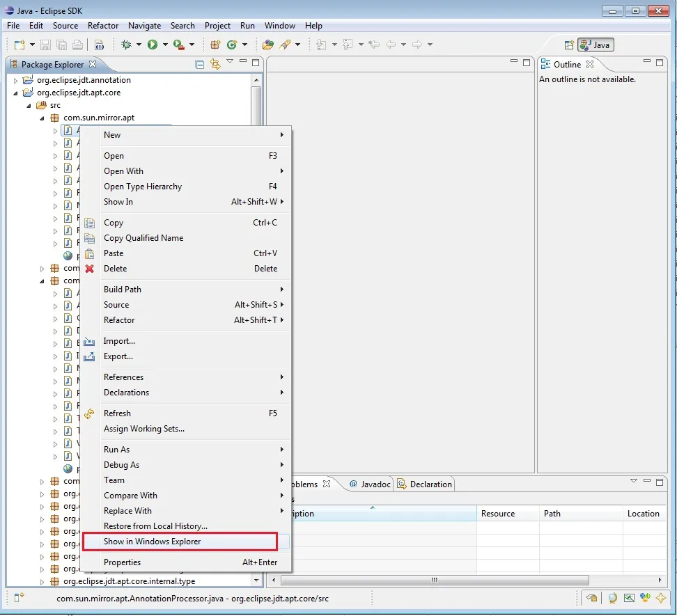Click the Forward navigation arrow icon

(417, 45)
